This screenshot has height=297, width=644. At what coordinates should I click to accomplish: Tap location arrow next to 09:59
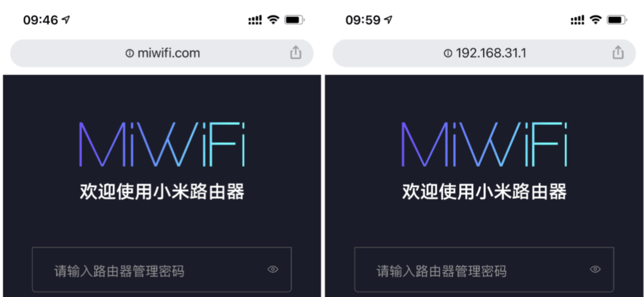click(x=388, y=19)
